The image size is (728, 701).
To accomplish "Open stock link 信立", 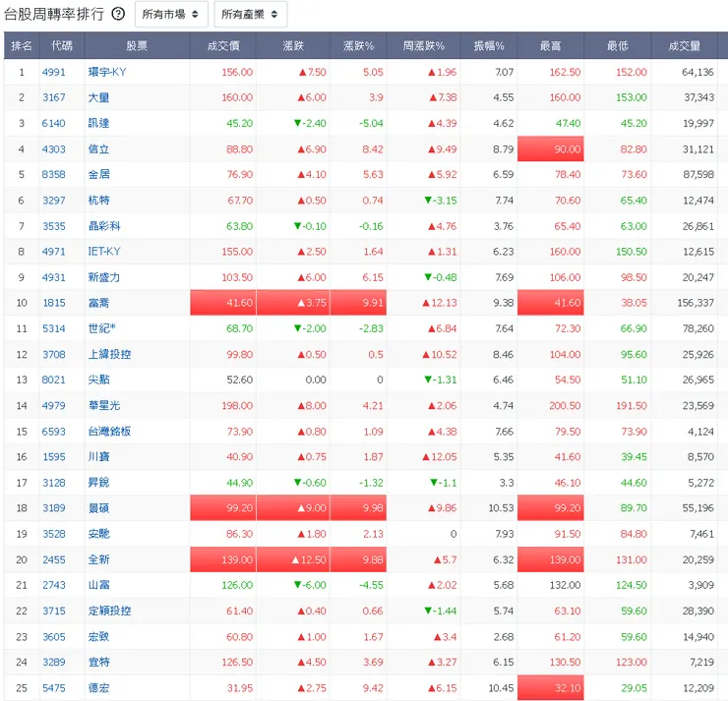I will [99, 148].
